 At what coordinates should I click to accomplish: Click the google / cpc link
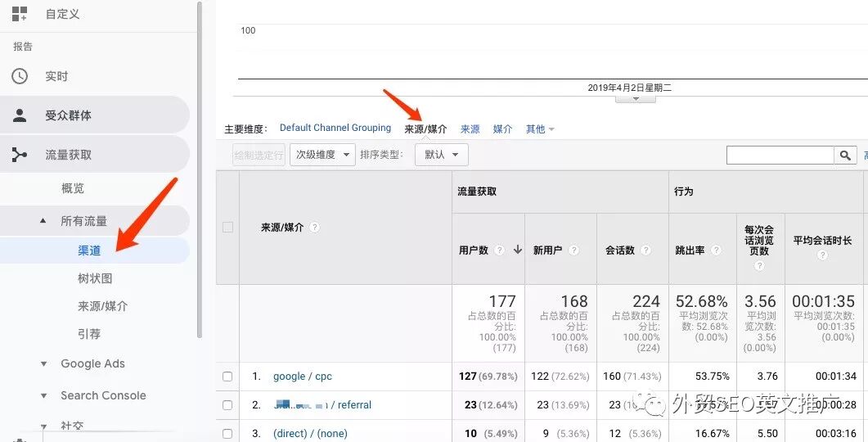pos(302,377)
